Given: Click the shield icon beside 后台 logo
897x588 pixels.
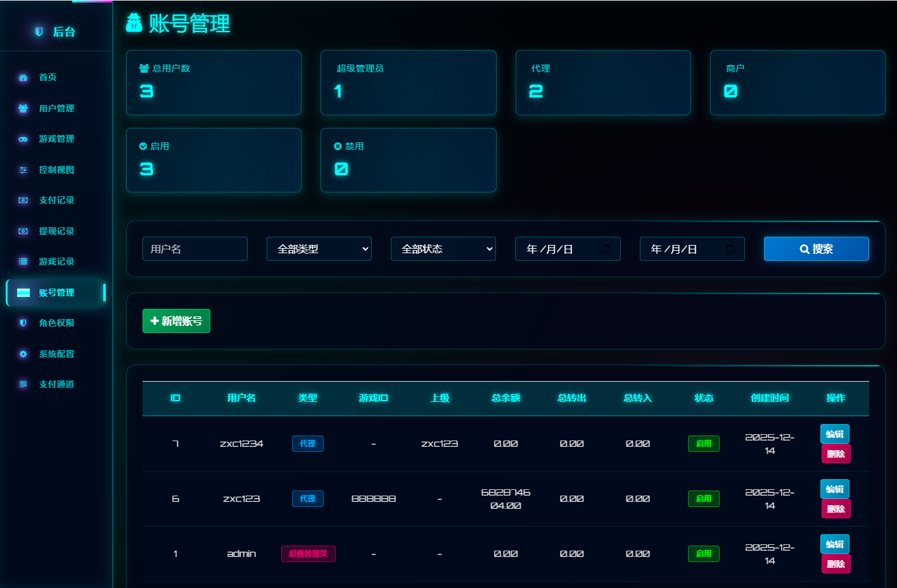Looking at the screenshot, I should tap(39, 32).
